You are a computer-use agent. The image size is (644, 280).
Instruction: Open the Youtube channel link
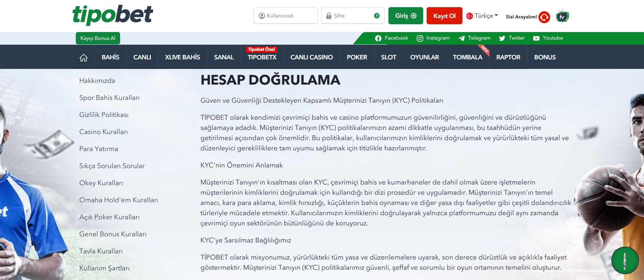[x=548, y=38]
